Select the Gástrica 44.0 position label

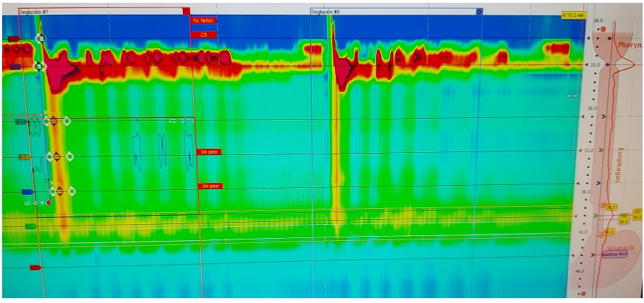tap(615, 255)
